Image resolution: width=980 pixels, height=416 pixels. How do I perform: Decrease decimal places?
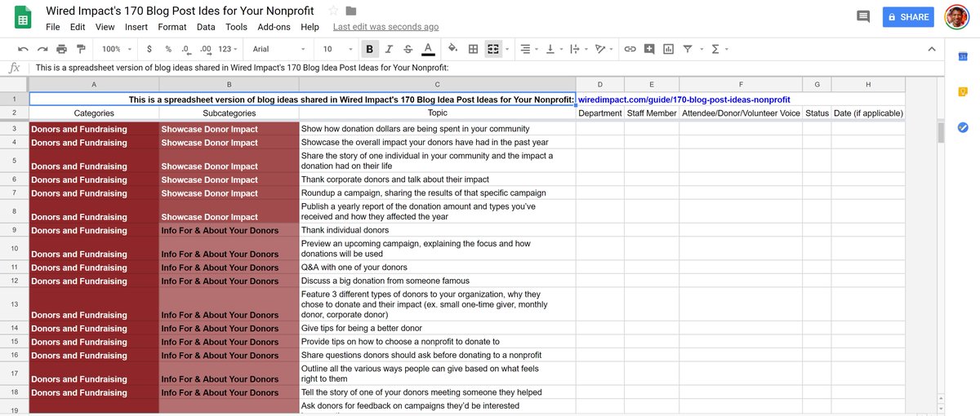point(186,49)
